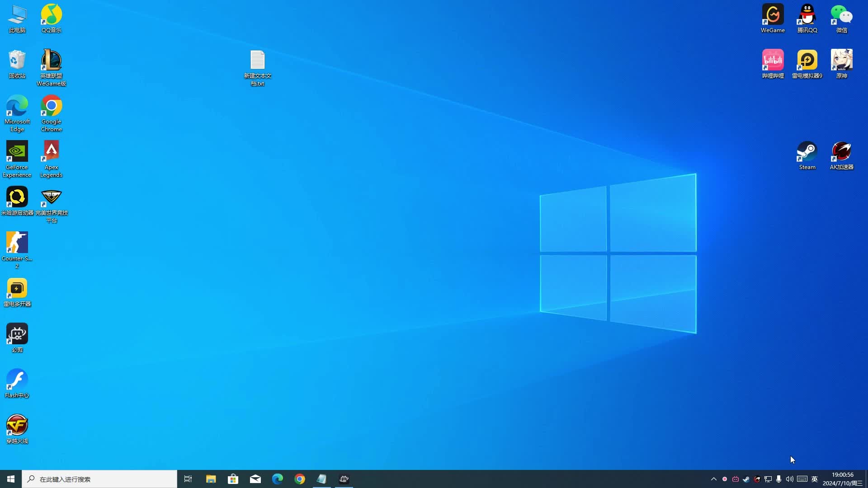
Task: Open the clock and calendar flyout
Action: tap(843, 479)
